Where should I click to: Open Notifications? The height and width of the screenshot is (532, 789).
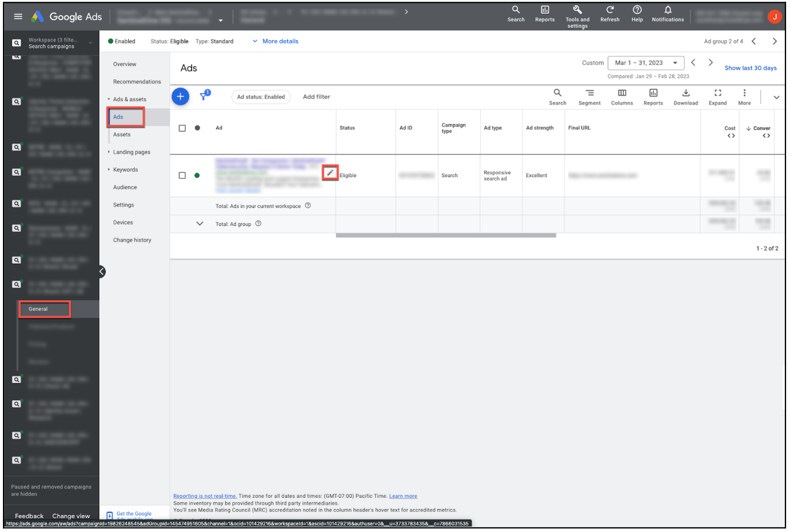[668, 12]
